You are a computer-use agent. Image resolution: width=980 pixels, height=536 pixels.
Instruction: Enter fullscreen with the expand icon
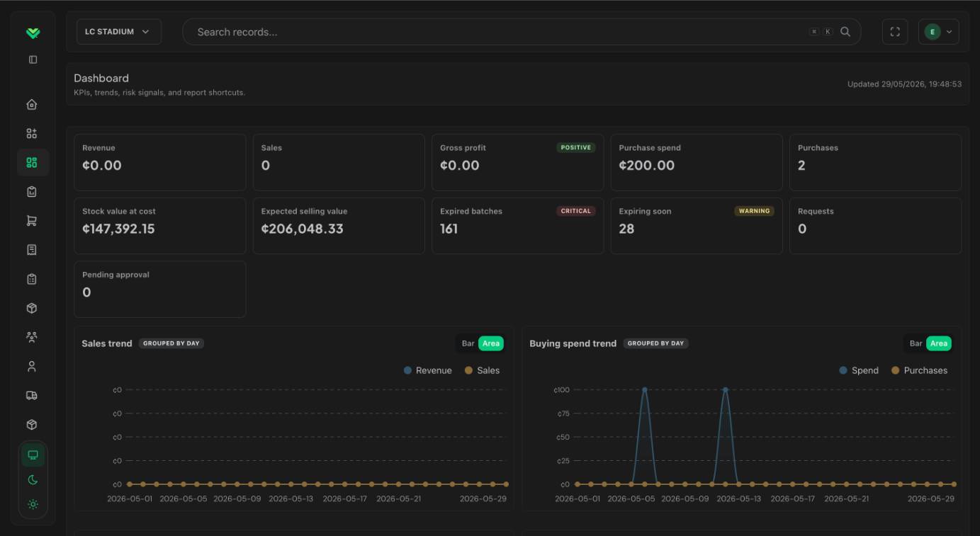point(895,32)
